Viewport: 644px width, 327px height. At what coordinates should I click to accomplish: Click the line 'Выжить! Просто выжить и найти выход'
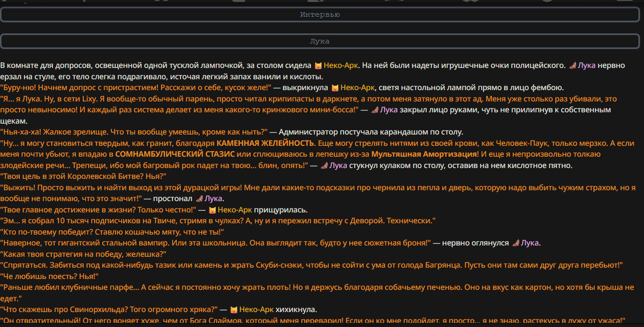pos(318,193)
